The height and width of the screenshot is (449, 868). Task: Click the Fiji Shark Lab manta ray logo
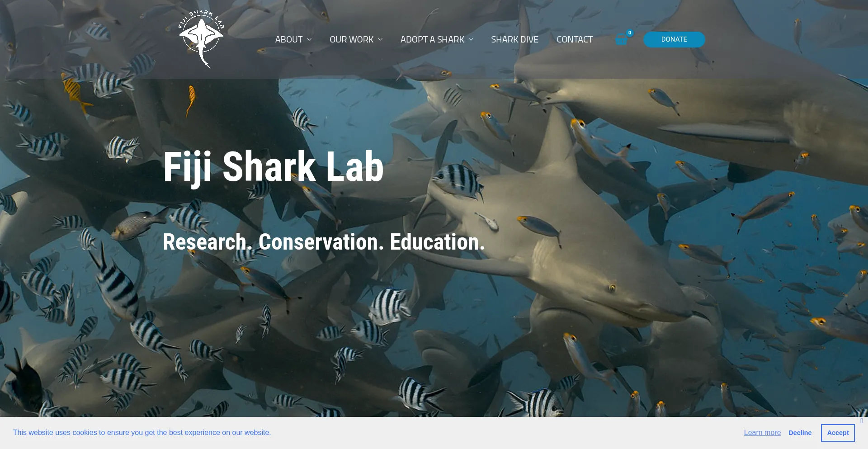pos(201,39)
